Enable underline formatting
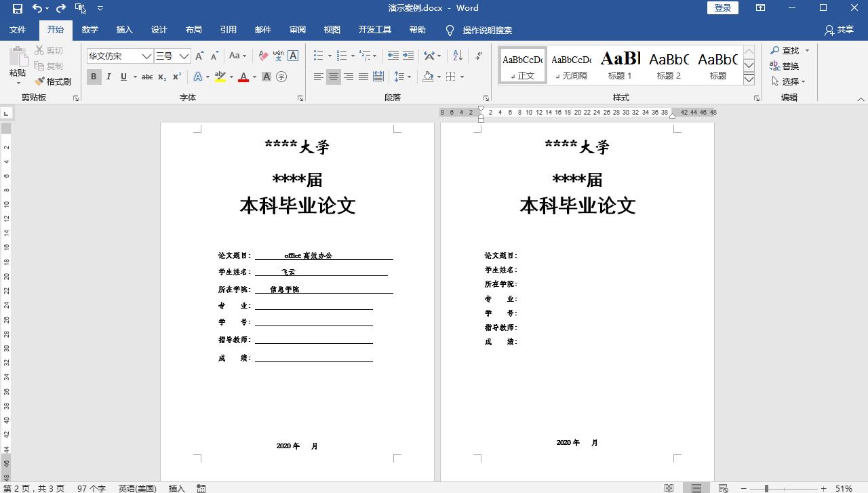This screenshot has width=868, height=493. (123, 77)
